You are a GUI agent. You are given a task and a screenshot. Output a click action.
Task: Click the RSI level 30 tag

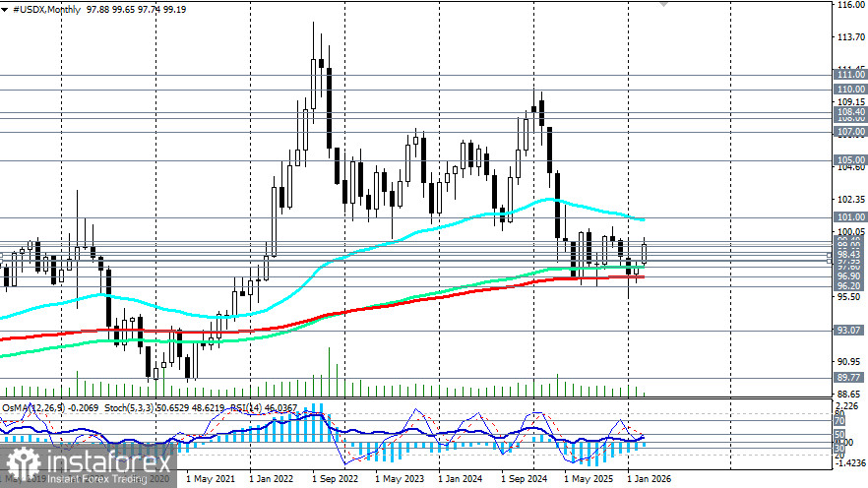839,449
